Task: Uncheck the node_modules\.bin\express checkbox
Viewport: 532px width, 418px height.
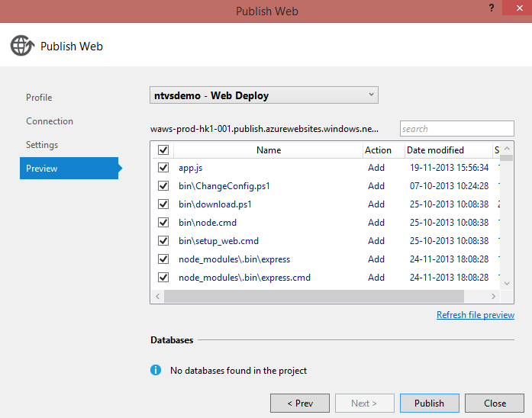Action: (163, 259)
